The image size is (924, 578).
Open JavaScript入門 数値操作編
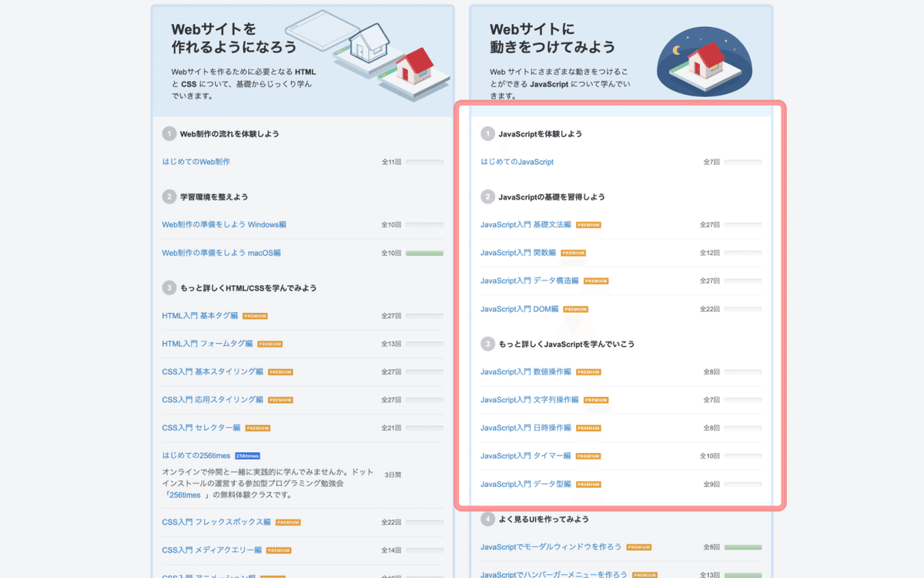(x=526, y=371)
